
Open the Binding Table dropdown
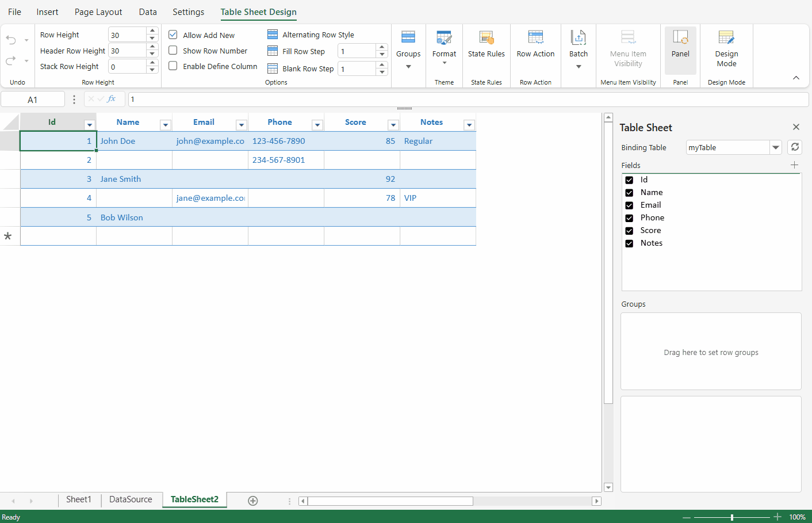776,147
